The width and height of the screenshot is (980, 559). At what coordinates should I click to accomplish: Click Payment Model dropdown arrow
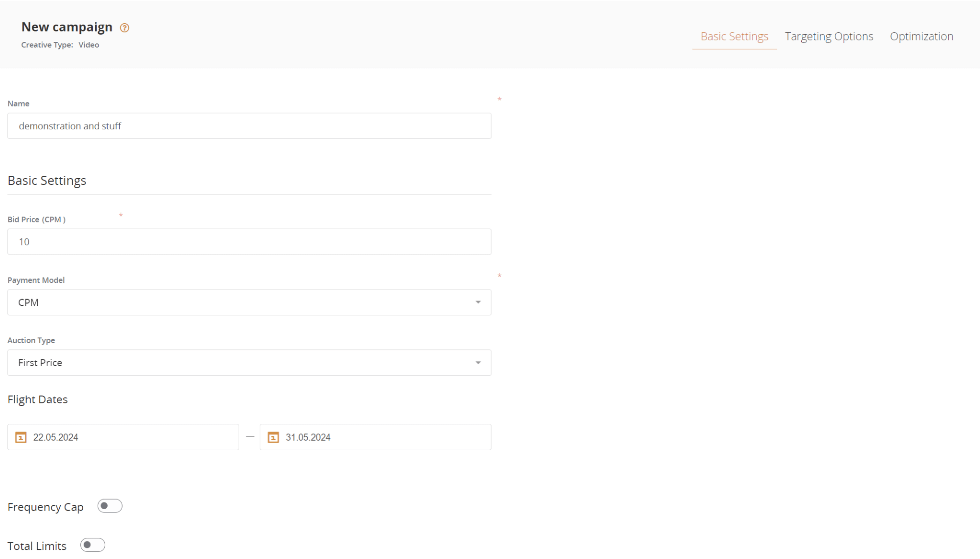coord(478,302)
